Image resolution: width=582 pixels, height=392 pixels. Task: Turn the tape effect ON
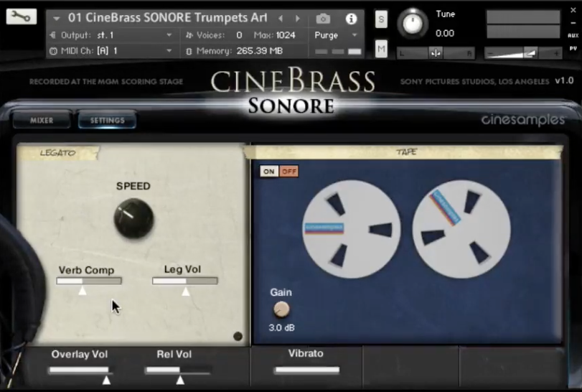coord(268,172)
